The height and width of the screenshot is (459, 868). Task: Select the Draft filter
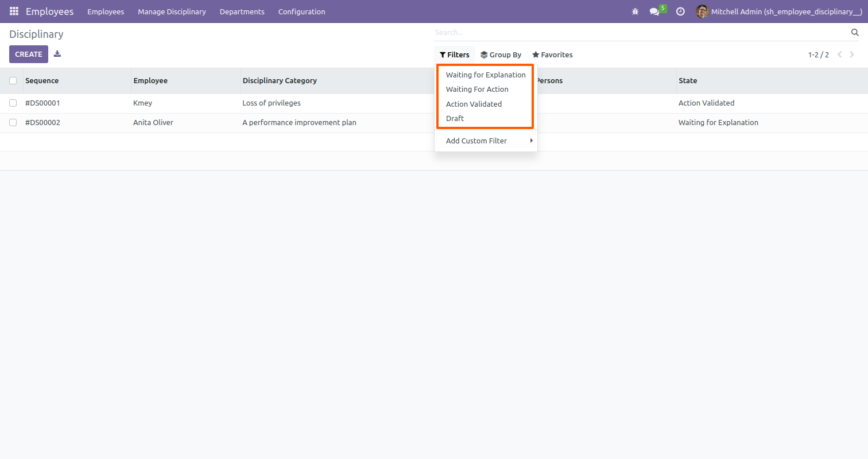[455, 118]
